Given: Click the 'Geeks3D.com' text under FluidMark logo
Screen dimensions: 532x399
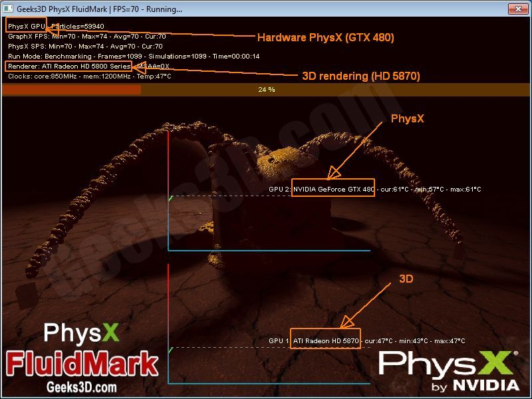Looking at the screenshot, I should click(x=82, y=387).
